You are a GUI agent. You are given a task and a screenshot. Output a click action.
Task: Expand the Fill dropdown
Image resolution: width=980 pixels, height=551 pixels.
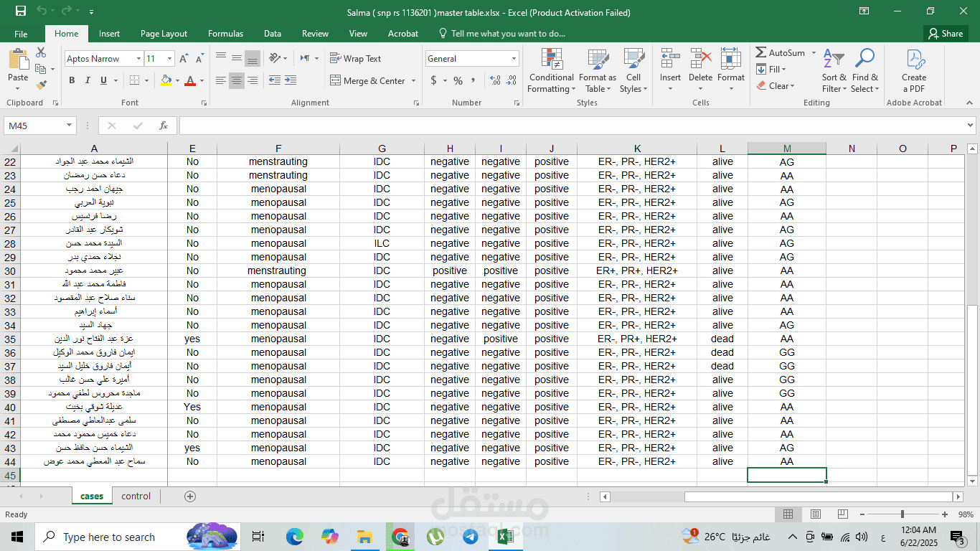pos(784,70)
